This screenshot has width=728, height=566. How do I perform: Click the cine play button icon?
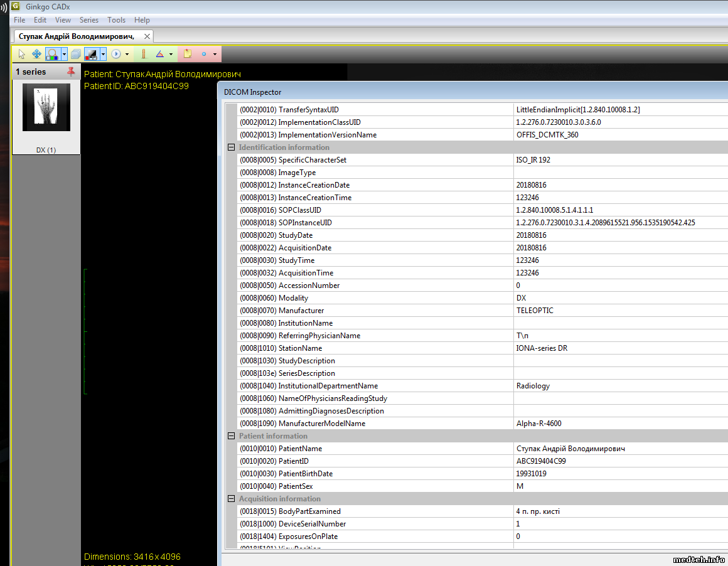[x=116, y=54]
